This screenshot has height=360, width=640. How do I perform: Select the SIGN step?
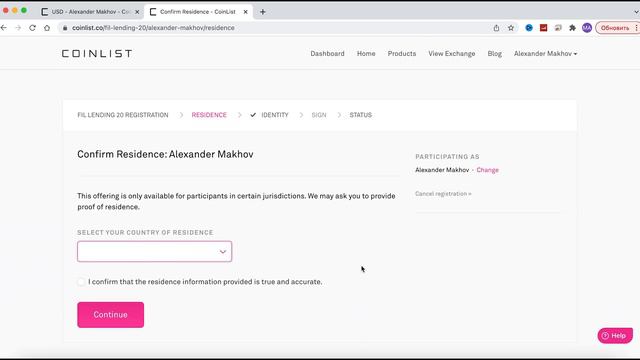[319, 115]
